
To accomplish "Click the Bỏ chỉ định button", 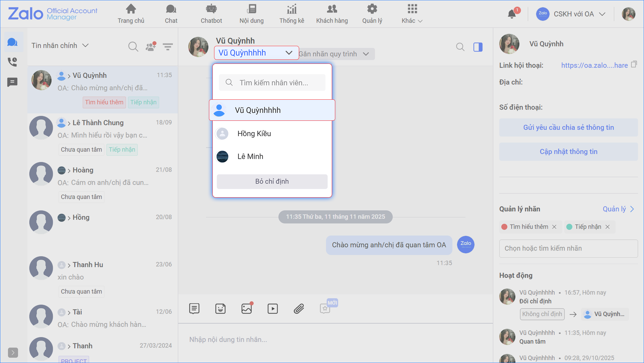I will (272, 182).
